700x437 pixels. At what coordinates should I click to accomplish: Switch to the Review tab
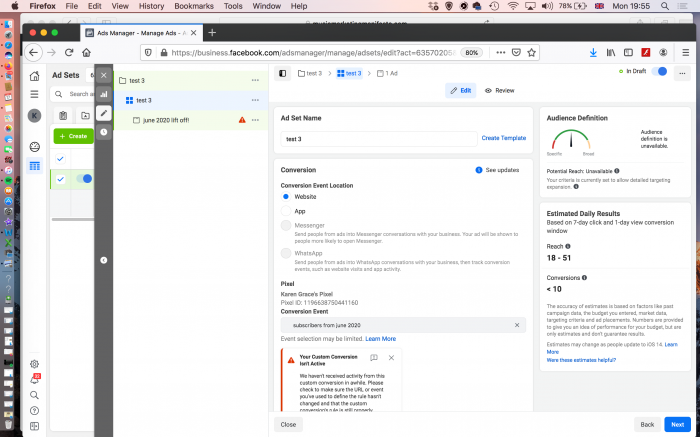tap(500, 91)
